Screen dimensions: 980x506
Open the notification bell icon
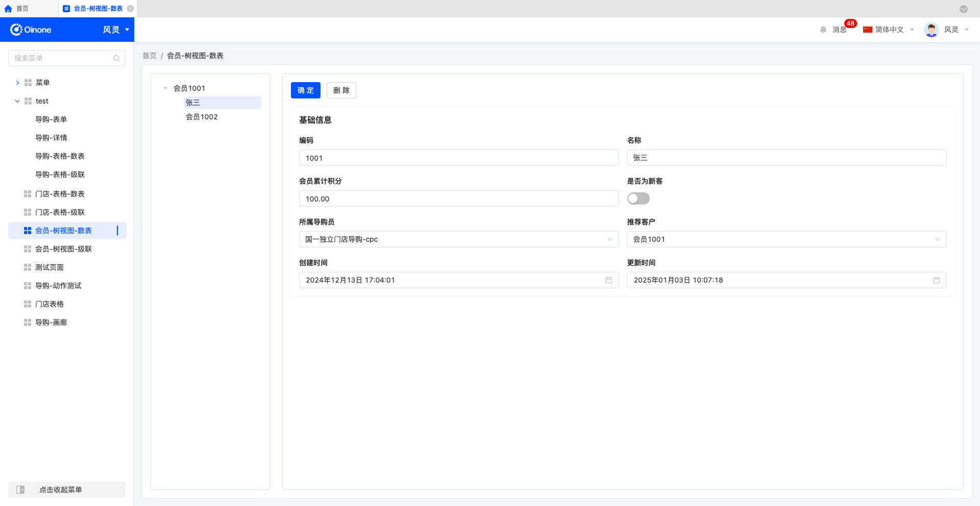coord(822,29)
